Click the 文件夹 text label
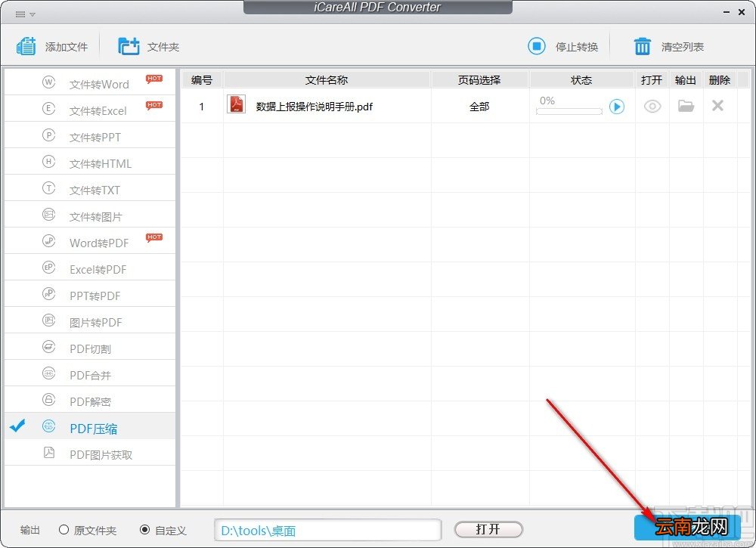 coord(163,47)
